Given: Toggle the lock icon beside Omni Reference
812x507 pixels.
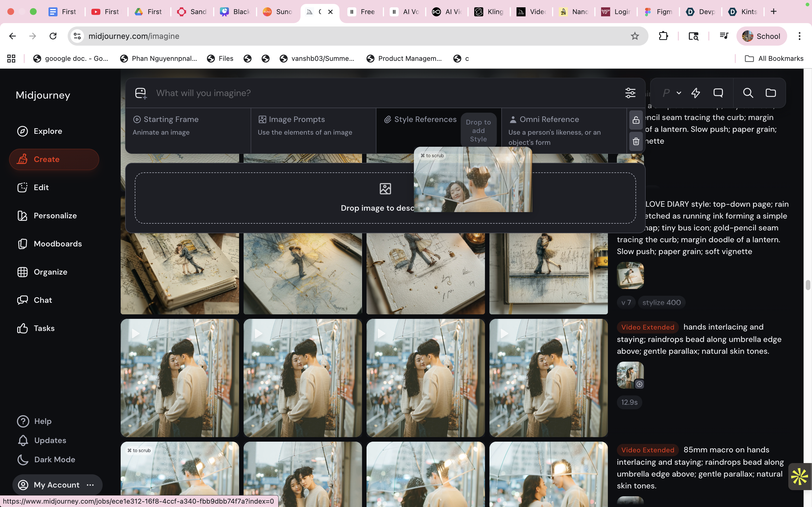Looking at the screenshot, I should 636,120.
